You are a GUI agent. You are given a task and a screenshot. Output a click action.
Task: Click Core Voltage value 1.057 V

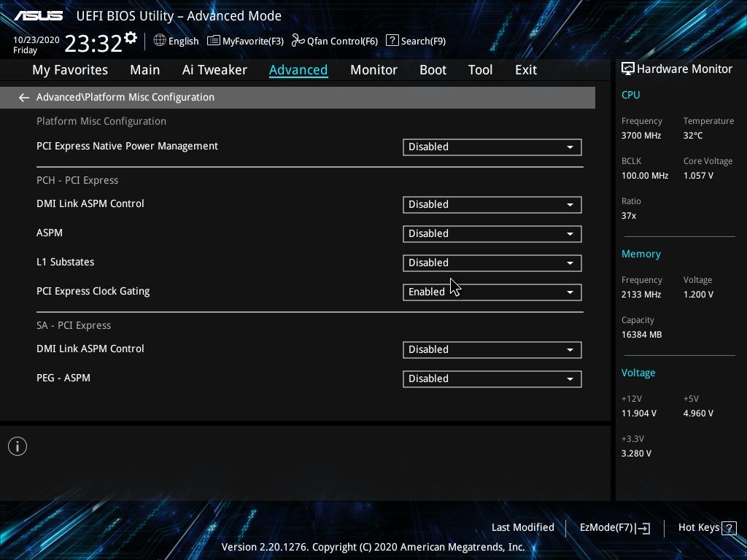point(698,176)
